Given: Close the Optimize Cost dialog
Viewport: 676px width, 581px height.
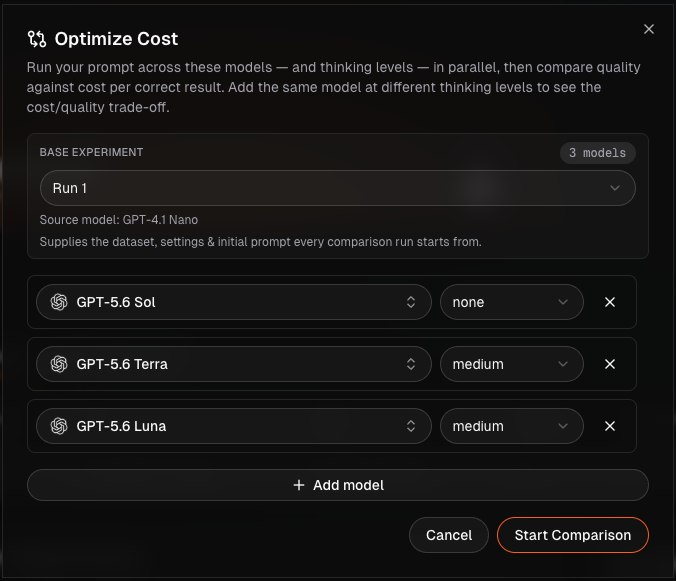Looking at the screenshot, I should pos(648,29).
